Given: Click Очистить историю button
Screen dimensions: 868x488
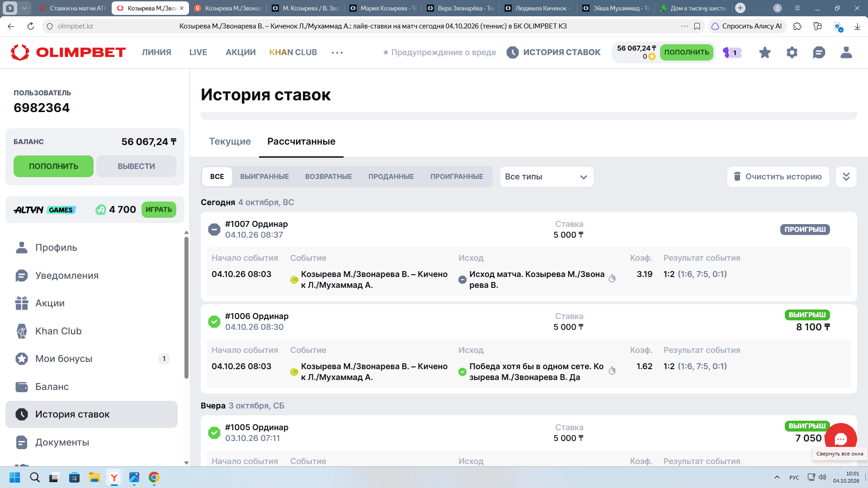Looking at the screenshot, I should pos(778,177).
